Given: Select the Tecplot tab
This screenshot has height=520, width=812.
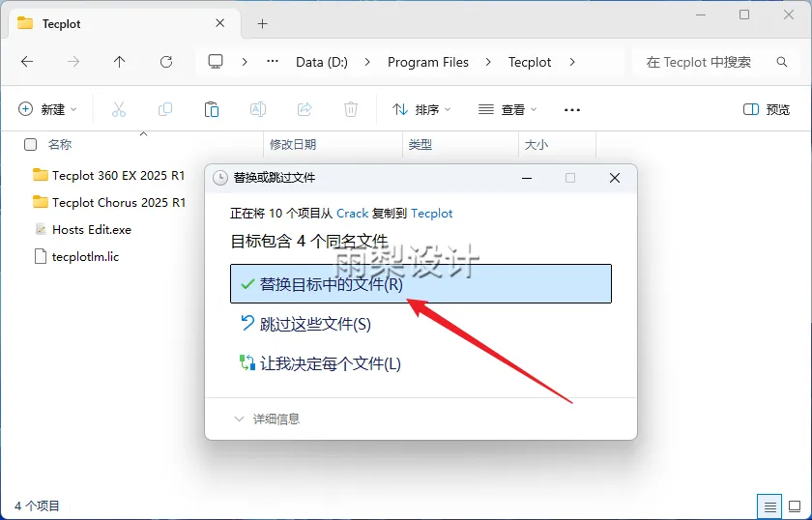Looking at the screenshot, I should 125,24.
